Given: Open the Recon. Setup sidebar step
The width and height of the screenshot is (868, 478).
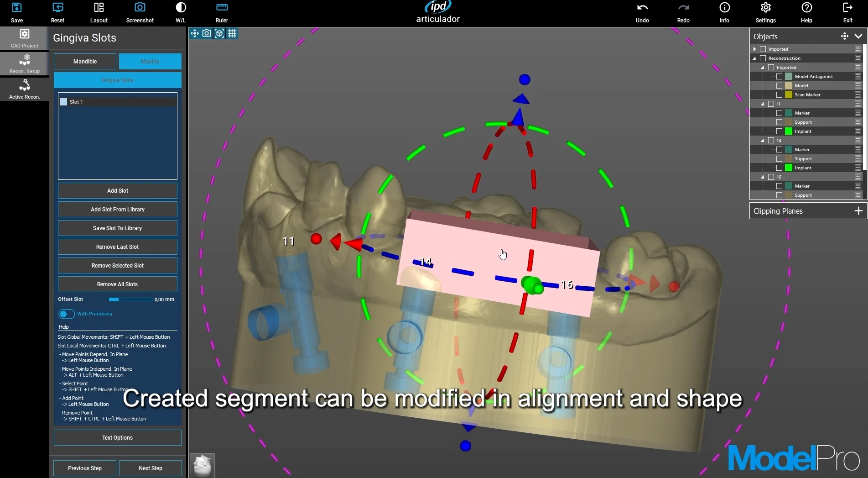Looking at the screenshot, I should tap(25, 64).
